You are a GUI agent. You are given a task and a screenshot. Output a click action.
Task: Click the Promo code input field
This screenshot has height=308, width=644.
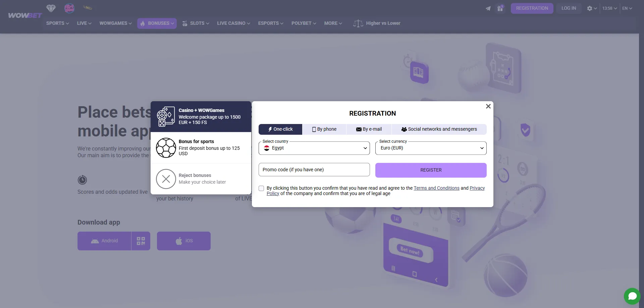click(314, 170)
